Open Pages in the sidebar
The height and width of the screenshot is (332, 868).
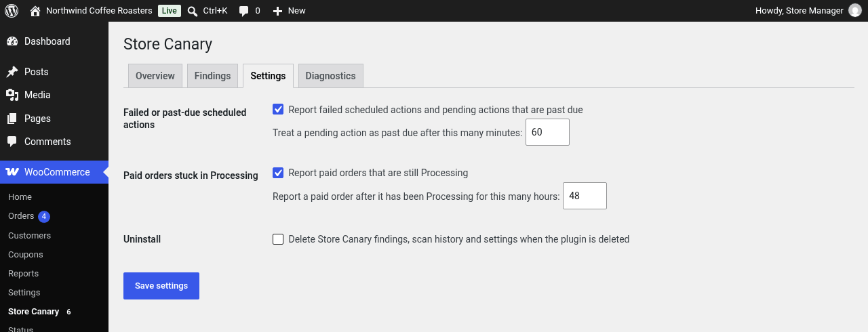(54, 119)
